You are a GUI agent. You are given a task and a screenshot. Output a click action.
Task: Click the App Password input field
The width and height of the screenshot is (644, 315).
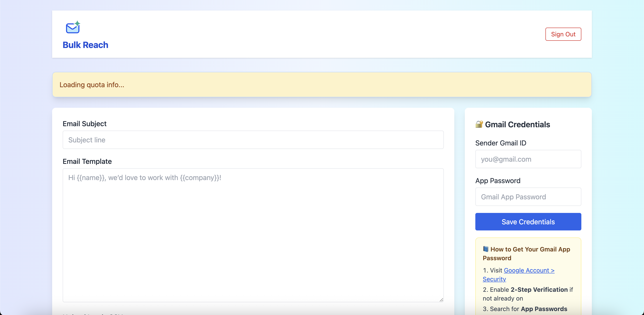tap(528, 197)
